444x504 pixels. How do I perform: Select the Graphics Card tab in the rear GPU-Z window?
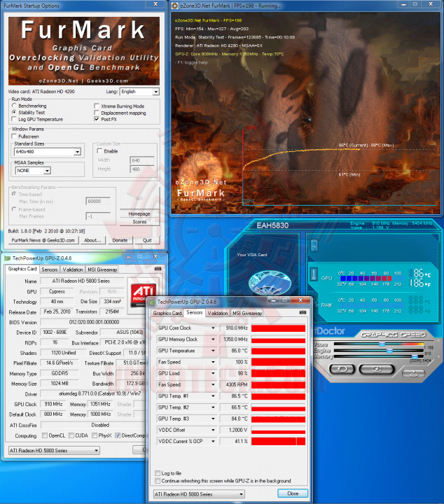(x=22, y=269)
